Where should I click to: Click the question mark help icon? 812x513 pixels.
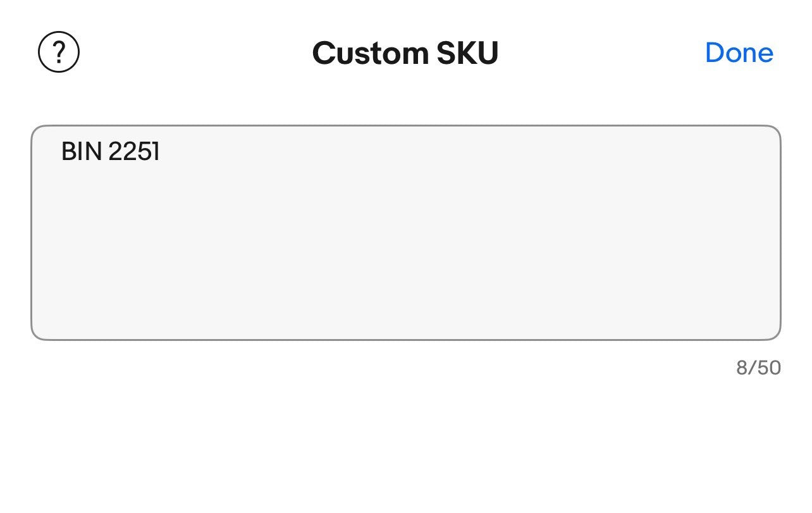point(59,53)
